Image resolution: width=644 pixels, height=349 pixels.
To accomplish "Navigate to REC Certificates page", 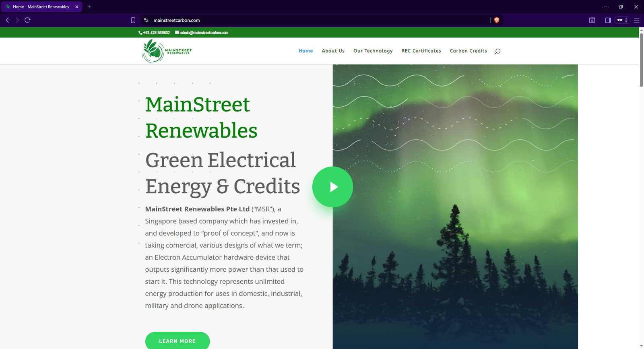I will click(x=421, y=51).
